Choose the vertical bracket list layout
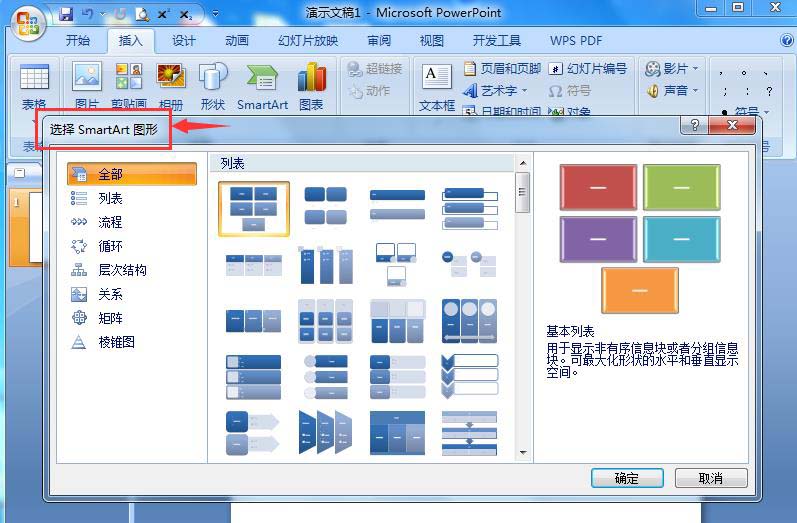This screenshot has height=523, width=797. 470,208
